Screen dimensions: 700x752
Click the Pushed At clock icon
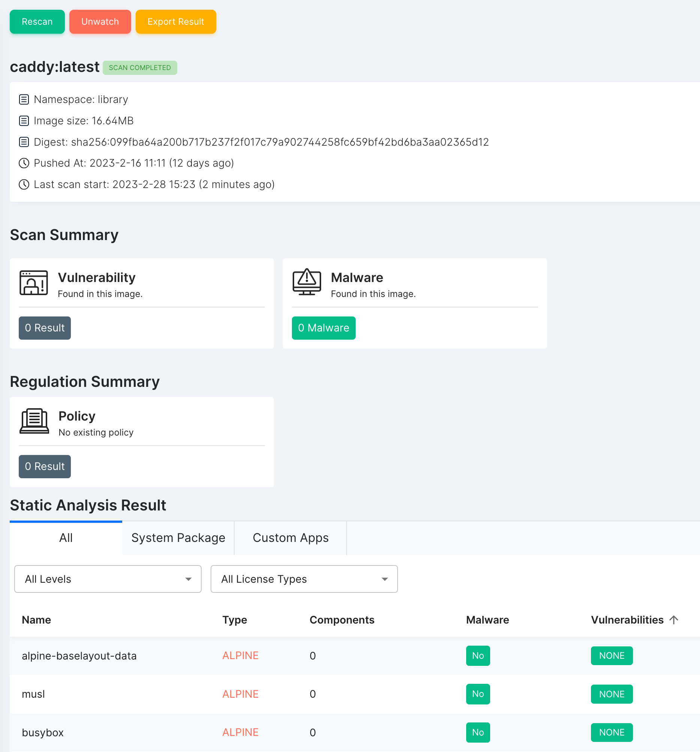pos(24,163)
